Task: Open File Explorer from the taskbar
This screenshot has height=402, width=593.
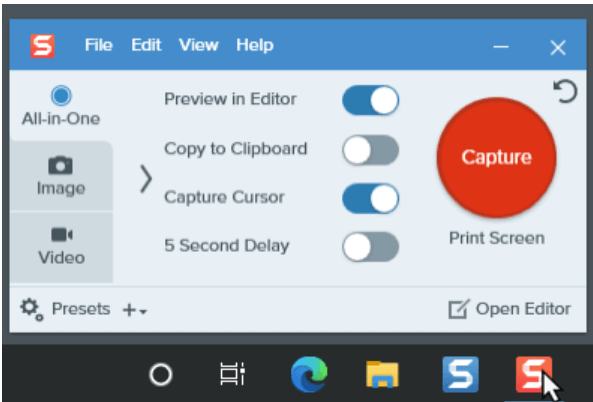Action: click(x=382, y=374)
